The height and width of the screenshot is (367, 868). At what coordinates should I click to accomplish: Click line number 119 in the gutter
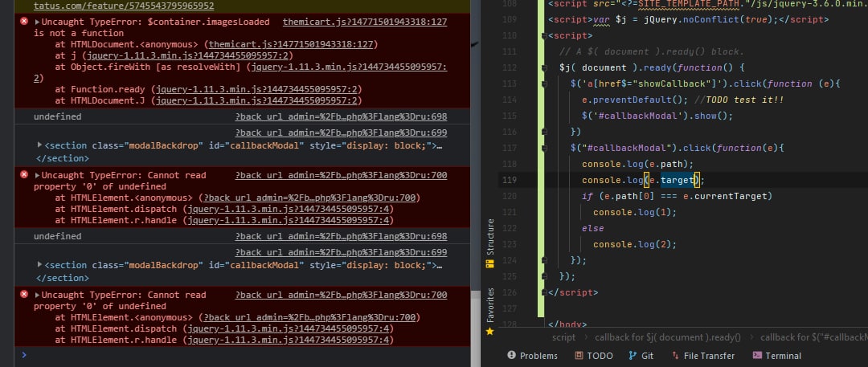[509, 180]
